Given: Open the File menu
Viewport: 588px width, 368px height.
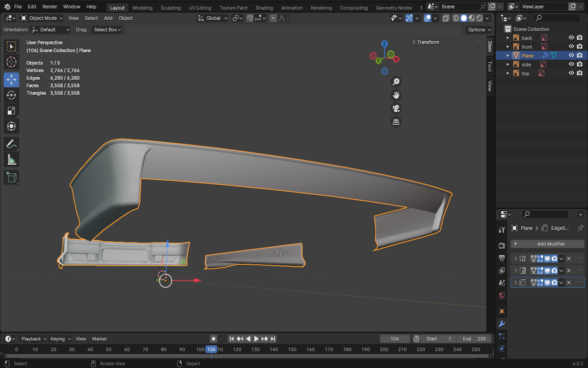Looking at the screenshot, I should click(18, 7).
